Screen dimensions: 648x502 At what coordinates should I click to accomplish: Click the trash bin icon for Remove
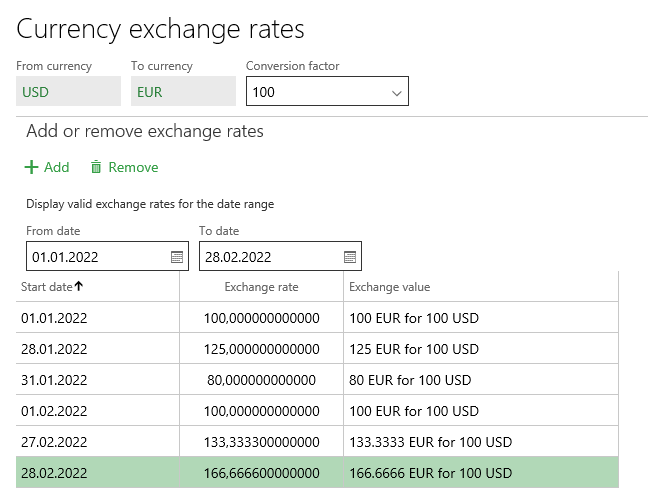96,168
